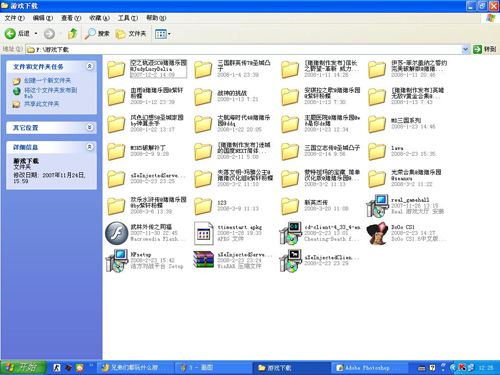This screenshot has width=500, height=375.
Task: Collapse the File and Folder Tasks panel
Action: pos(90,66)
